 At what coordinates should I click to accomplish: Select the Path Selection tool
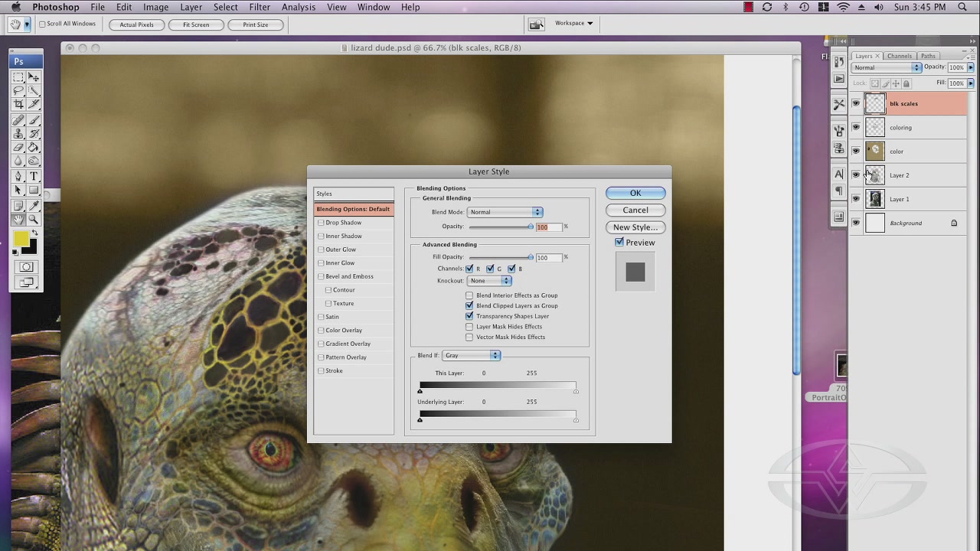pos(18,191)
